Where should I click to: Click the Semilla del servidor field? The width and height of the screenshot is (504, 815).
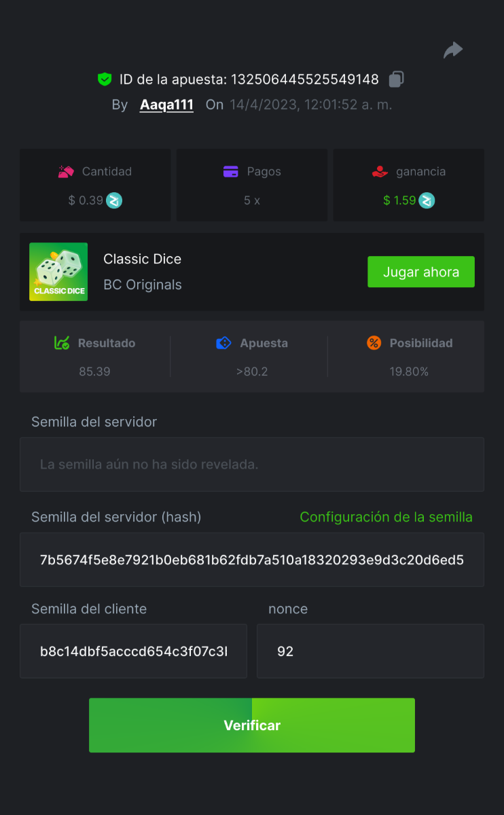pos(251,465)
